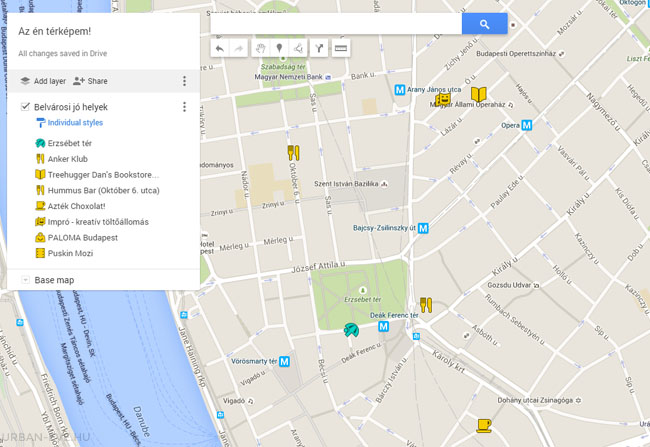Click the fork-knife icon beside Hummus Bar
This screenshot has height=447, width=650.
pyautogui.click(x=40, y=191)
